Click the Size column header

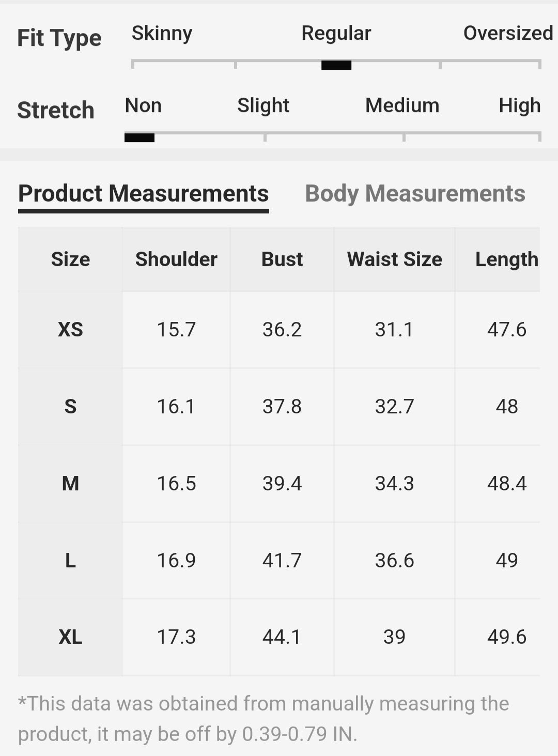[x=70, y=259]
